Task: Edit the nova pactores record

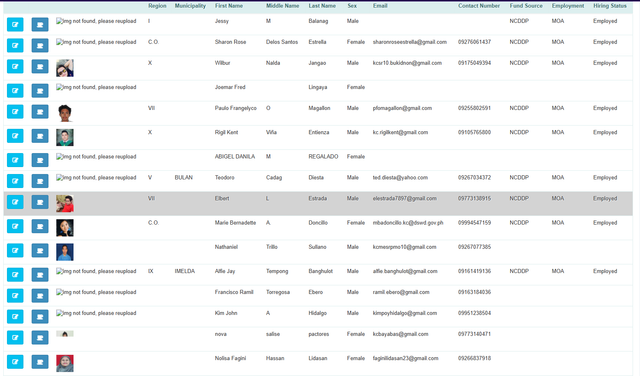Action: [15, 338]
